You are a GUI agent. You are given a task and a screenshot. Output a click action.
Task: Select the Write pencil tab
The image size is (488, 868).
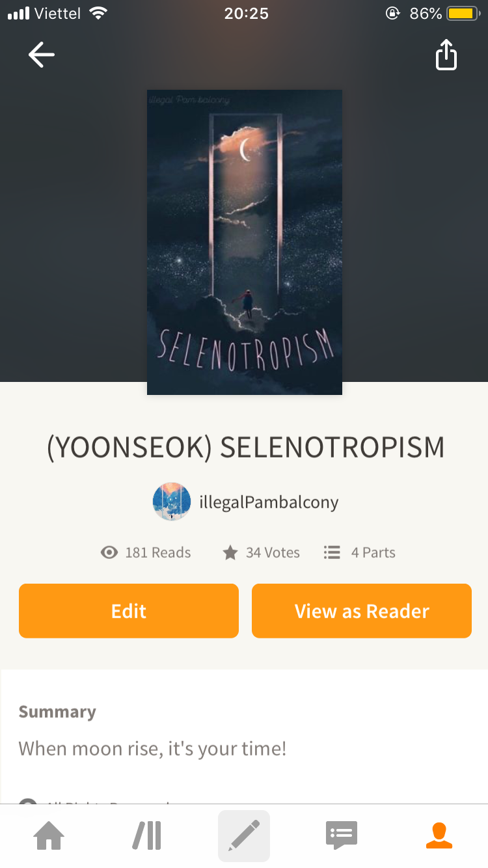(x=244, y=835)
